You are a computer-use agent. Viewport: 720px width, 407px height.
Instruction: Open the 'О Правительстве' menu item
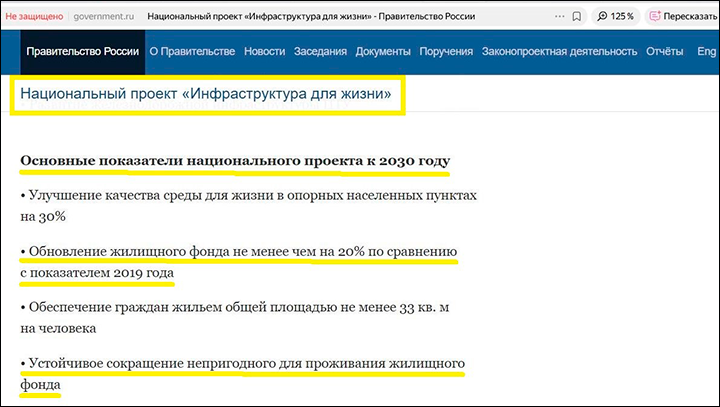coord(192,52)
